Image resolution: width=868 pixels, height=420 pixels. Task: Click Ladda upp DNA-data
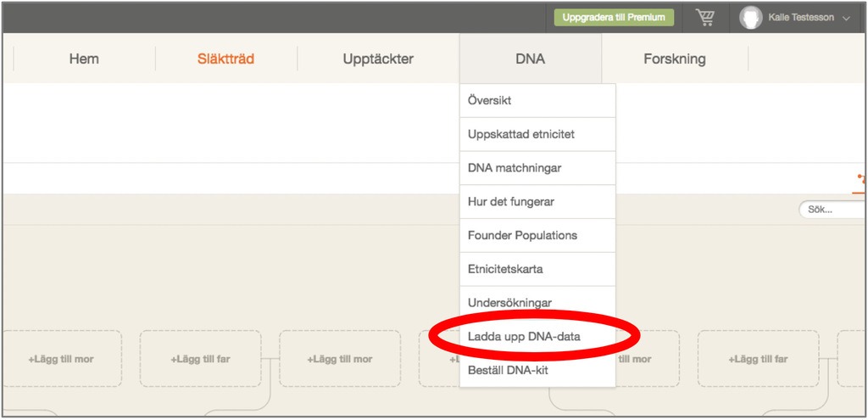pyautogui.click(x=524, y=337)
